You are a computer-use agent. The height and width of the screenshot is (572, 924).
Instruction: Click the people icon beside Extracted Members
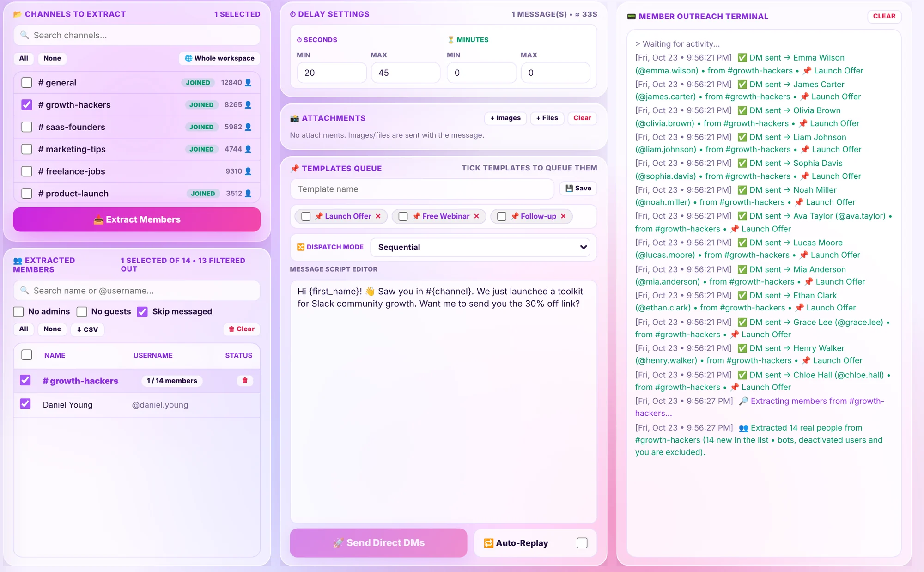coord(18,261)
